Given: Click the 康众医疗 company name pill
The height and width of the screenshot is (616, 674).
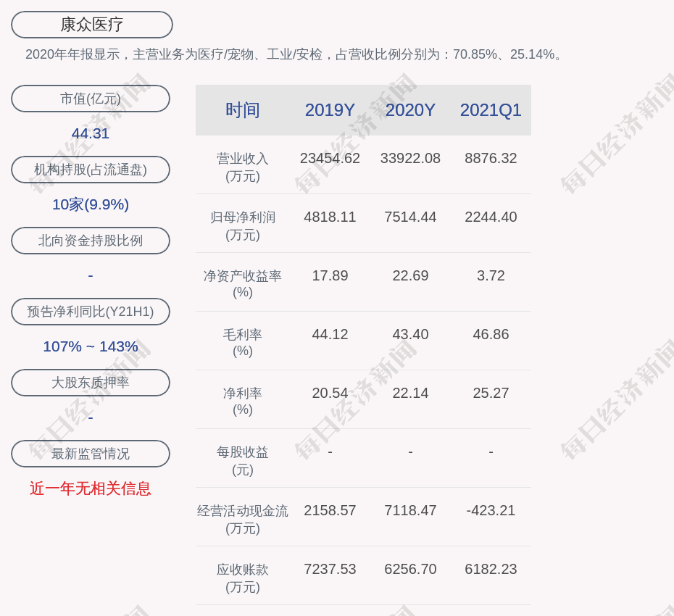Looking at the screenshot, I should [92, 25].
